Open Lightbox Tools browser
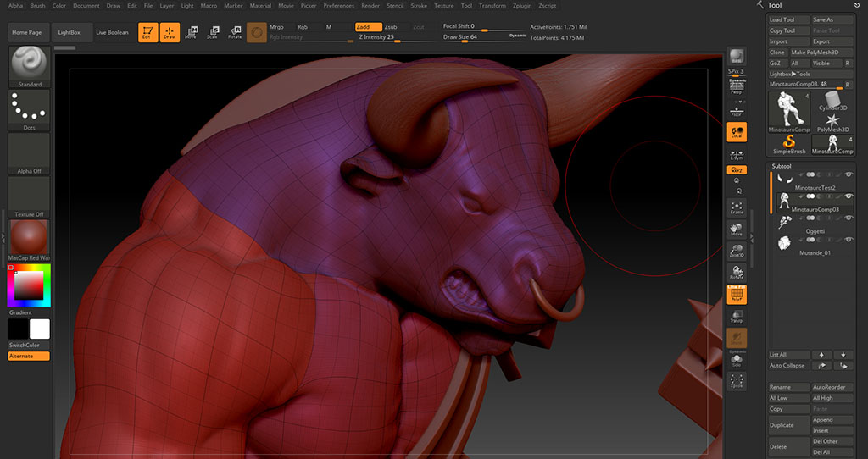 coord(810,74)
